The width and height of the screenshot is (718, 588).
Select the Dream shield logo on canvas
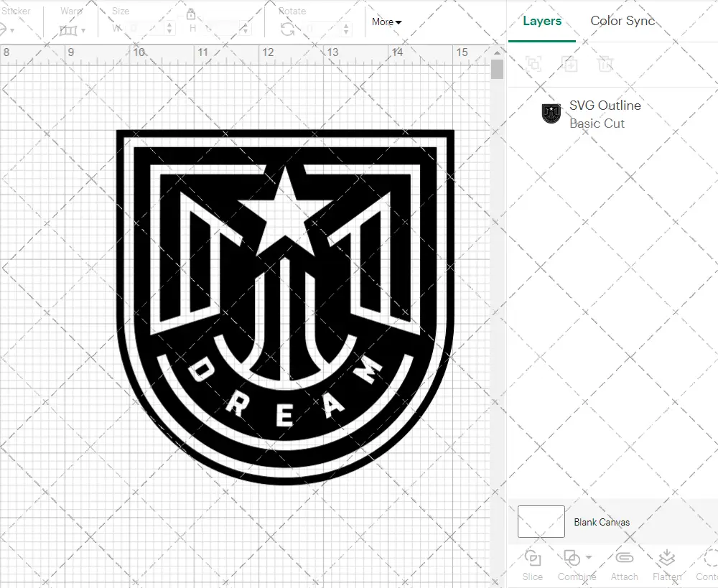(x=285, y=307)
